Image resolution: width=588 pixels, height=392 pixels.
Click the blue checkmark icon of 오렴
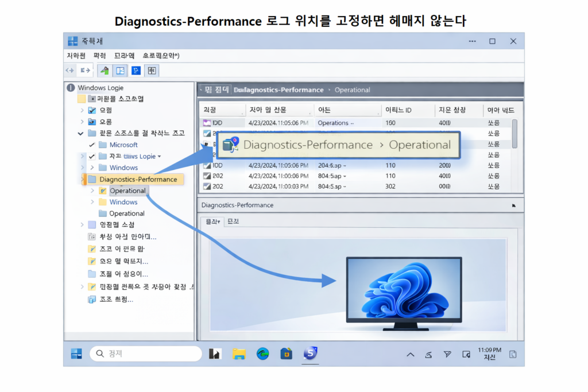(92, 110)
